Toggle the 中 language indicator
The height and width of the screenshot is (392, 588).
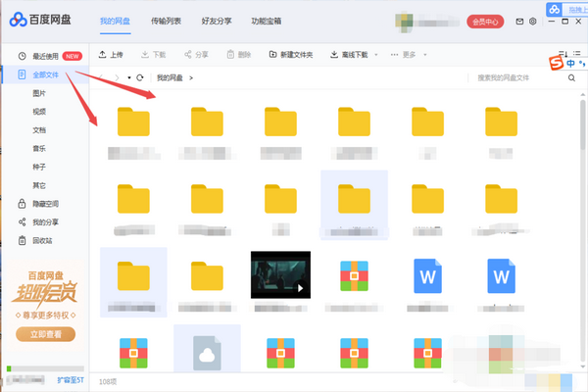570,64
